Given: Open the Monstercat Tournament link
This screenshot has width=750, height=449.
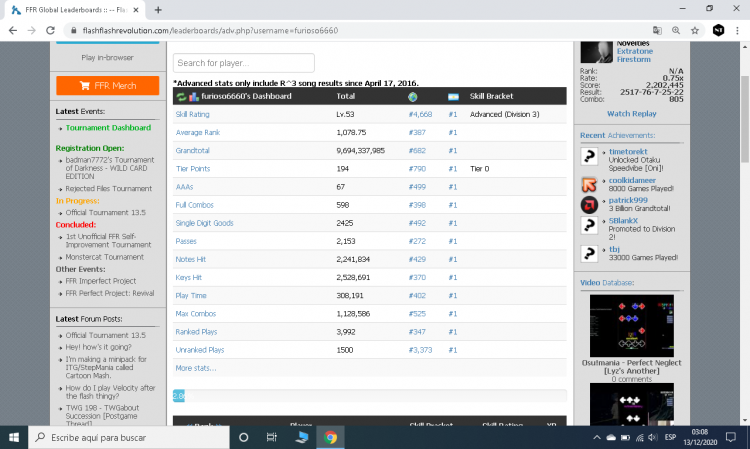Looking at the screenshot, I should click(104, 257).
